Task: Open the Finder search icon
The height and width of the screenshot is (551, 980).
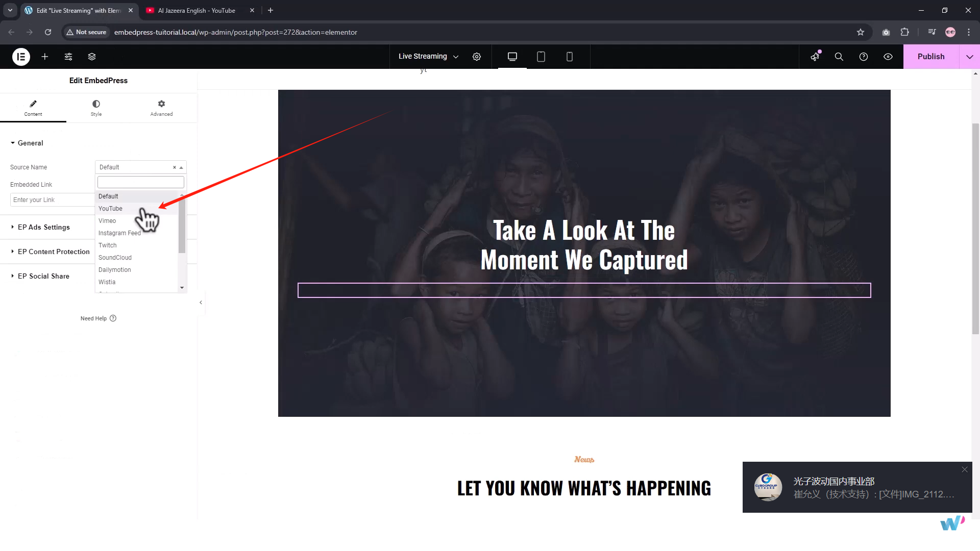Action: click(839, 57)
